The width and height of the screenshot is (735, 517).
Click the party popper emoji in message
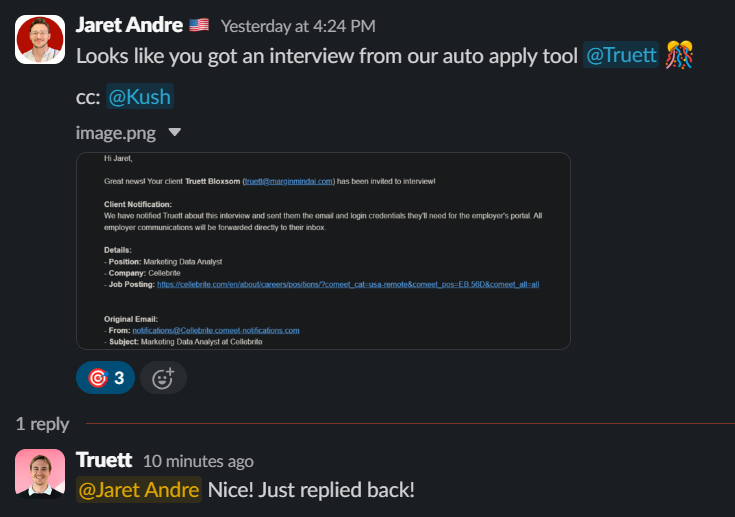(680, 55)
